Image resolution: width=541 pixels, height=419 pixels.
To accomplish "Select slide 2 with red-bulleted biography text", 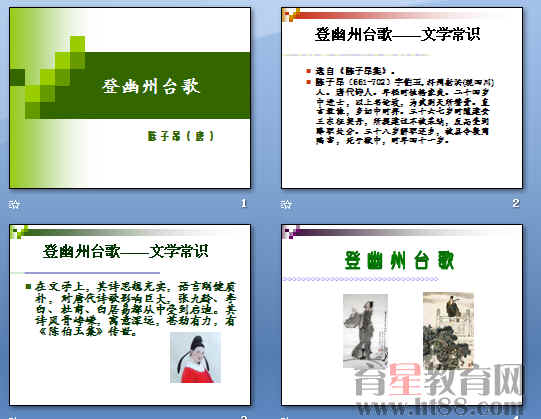I will coord(402,98).
